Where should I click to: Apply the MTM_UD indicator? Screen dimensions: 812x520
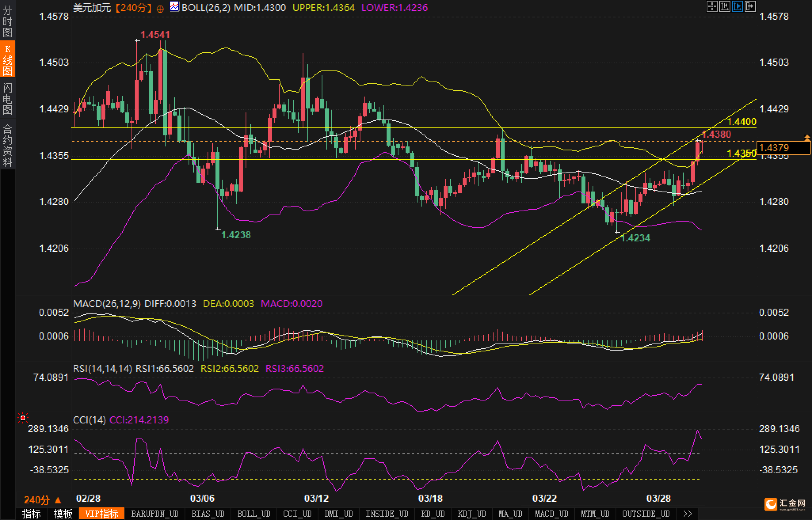(x=595, y=514)
